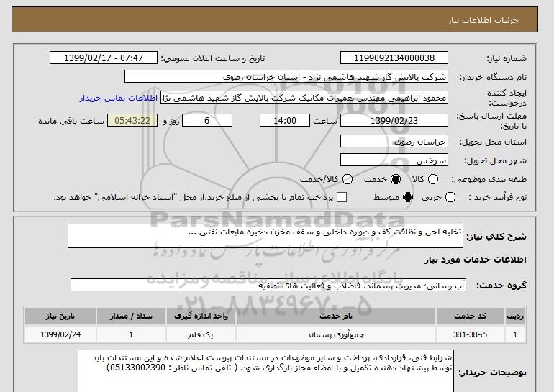Image resolution: width=554 pixels, height=392 pixels.
Task: Click the تعداد / مقدار column header
Action: (131, 316)
